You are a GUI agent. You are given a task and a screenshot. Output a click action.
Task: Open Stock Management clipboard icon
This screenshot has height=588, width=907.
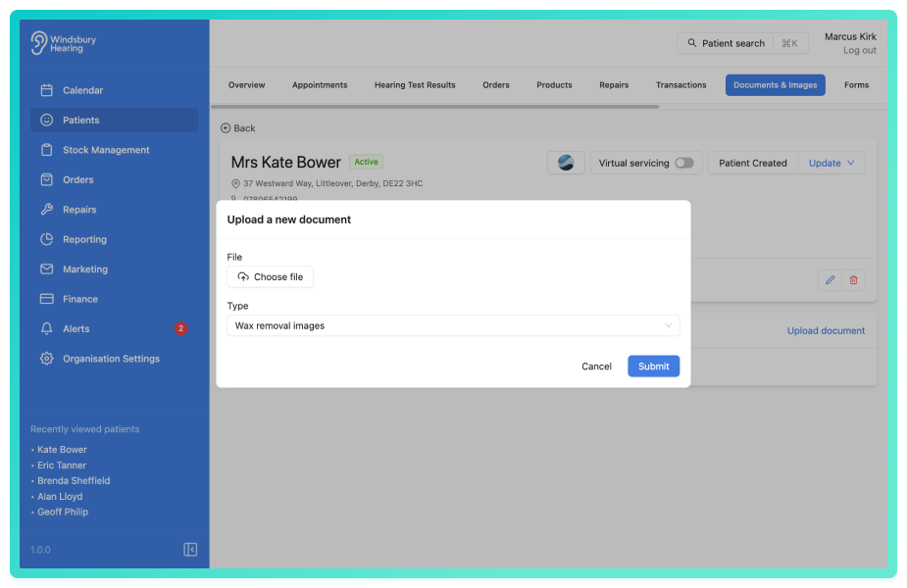pyautogui.click(x=47, y=150)
